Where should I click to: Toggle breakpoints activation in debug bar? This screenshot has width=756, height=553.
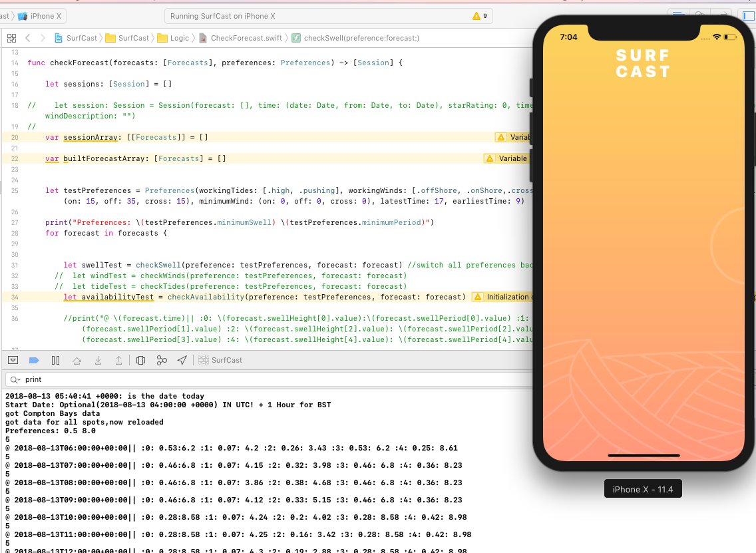(x=34, y=360)
